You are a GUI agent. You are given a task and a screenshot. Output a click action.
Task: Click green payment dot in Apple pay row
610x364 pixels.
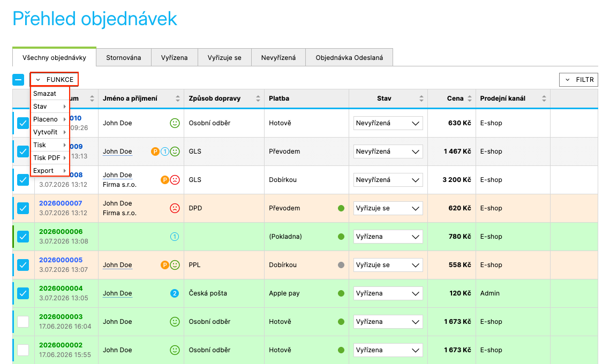pyautogui.click(x=341, y=293)
